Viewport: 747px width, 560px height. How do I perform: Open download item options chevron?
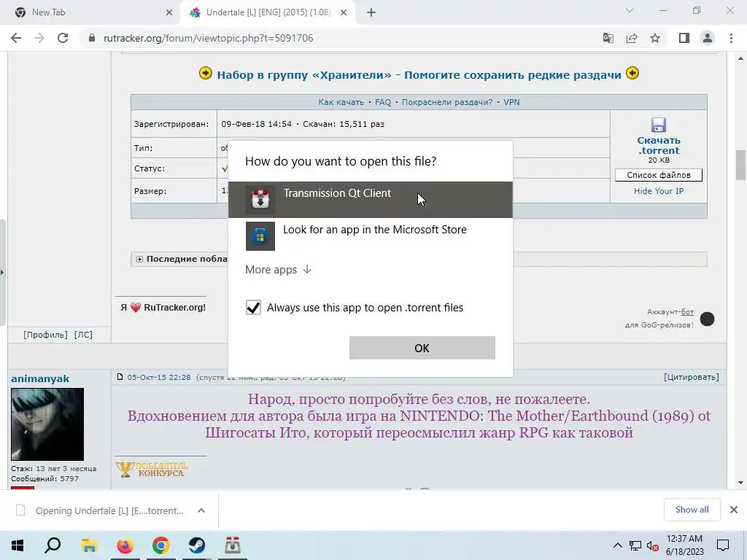tap(201, 510)
